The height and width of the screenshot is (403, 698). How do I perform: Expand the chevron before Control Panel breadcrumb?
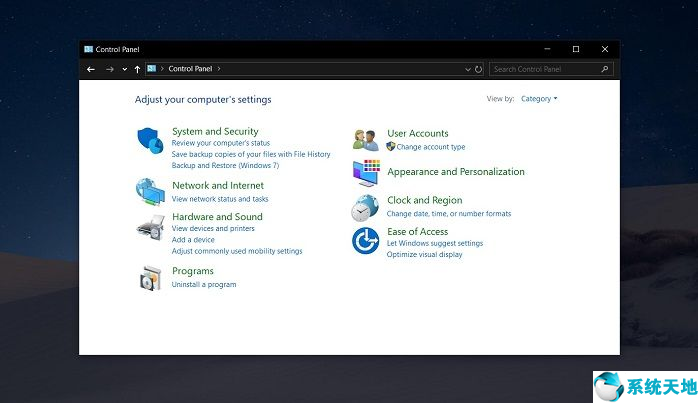[x=162, y=69]
